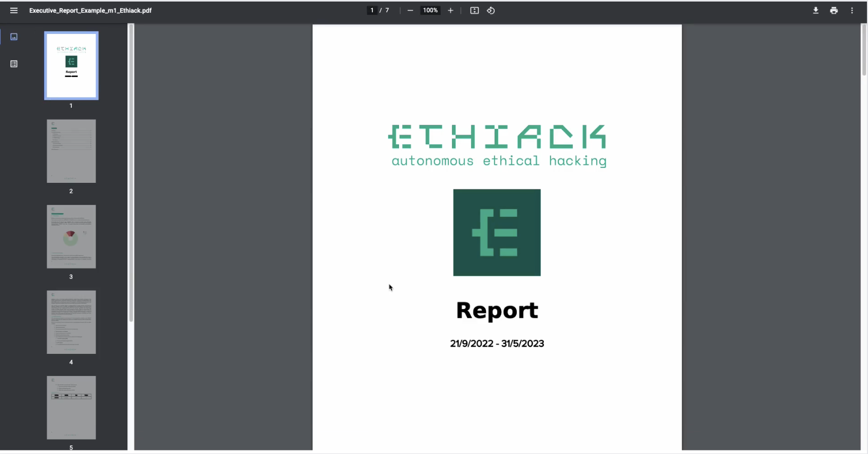Select page 2 thumbnail
Screen dimensions: 868x454
click(71, 151)
